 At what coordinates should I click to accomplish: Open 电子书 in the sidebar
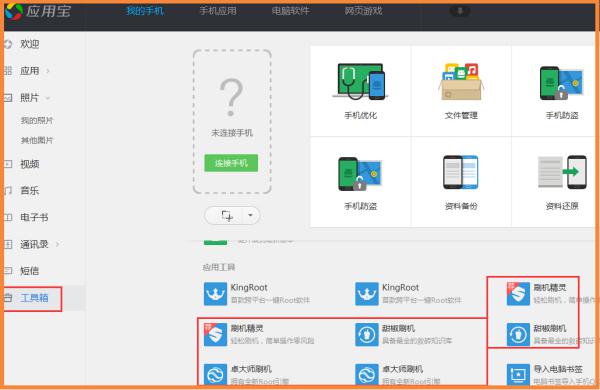coord(34,217)
